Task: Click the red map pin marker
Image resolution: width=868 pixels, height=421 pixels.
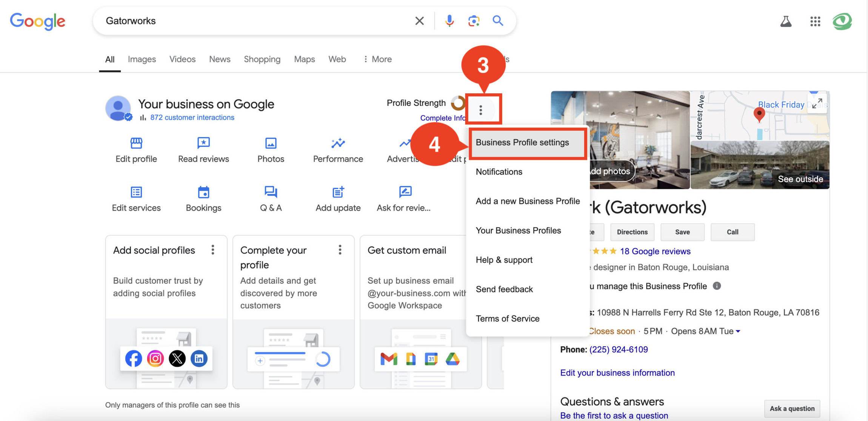Action: [x=759, y=114]
